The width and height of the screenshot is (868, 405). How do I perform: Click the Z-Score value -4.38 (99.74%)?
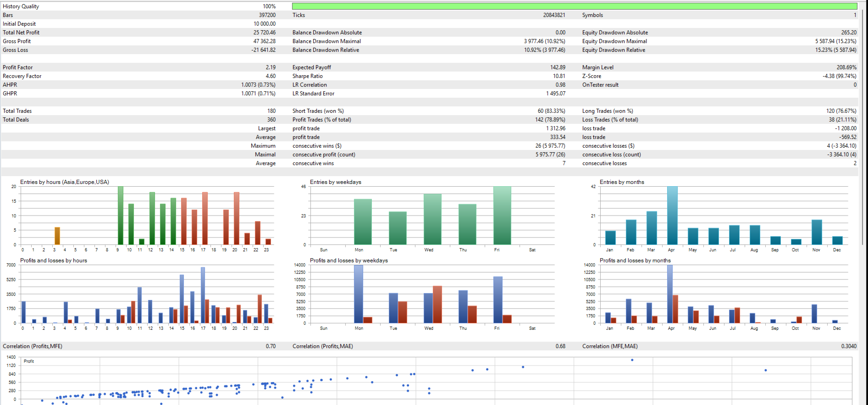coord(839,76)
